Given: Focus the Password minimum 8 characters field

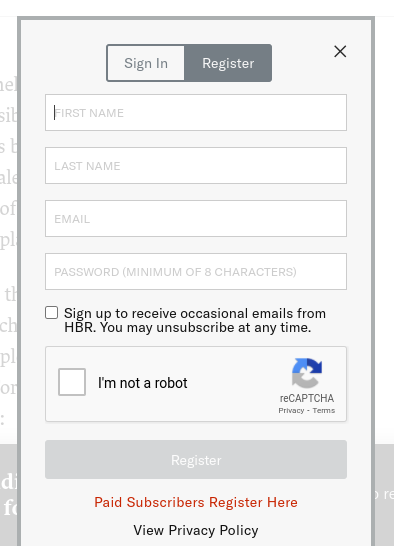Looking at the screenshot, I should 196,271.
